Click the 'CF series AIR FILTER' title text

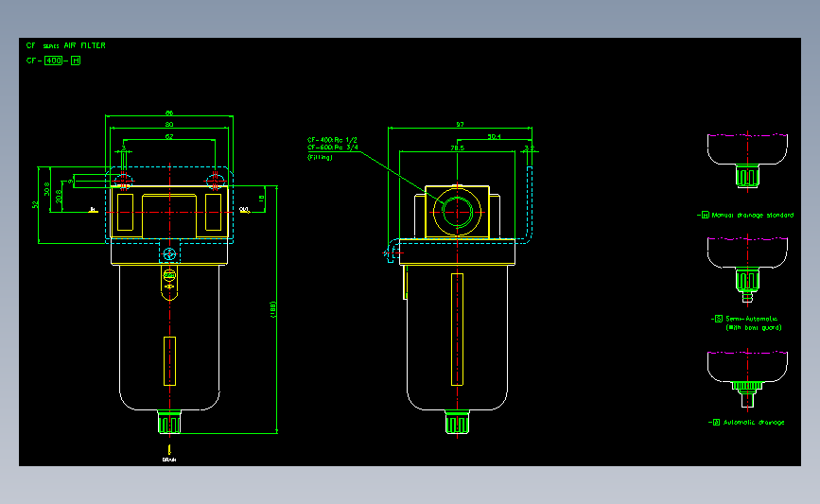point(66,45)
